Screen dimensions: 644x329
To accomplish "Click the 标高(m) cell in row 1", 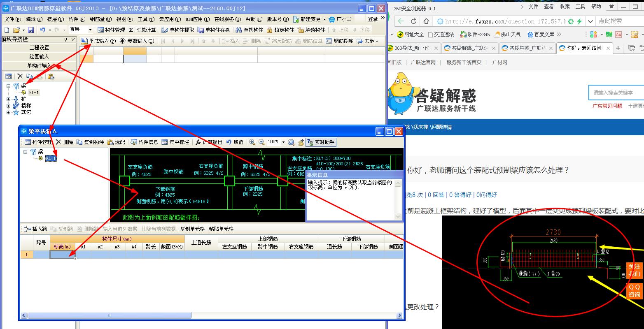I will (62, 255).
